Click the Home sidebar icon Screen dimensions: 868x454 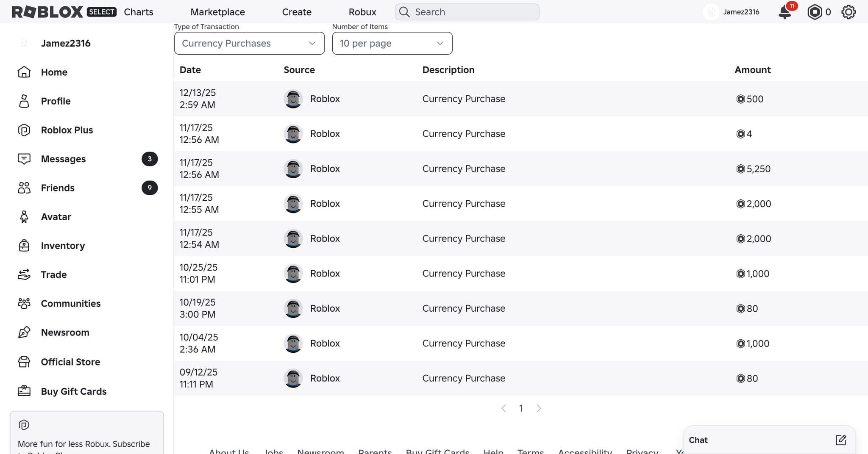tap(24, 72)
